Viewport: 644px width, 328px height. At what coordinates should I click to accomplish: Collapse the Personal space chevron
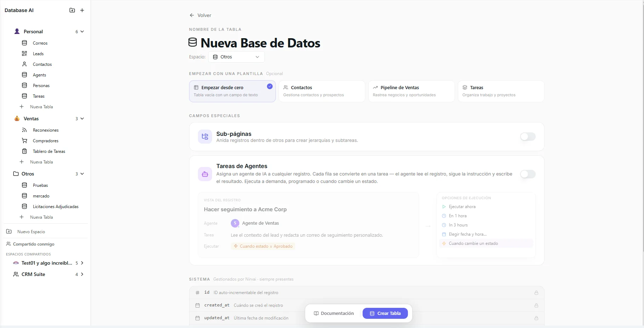point(82,31)
